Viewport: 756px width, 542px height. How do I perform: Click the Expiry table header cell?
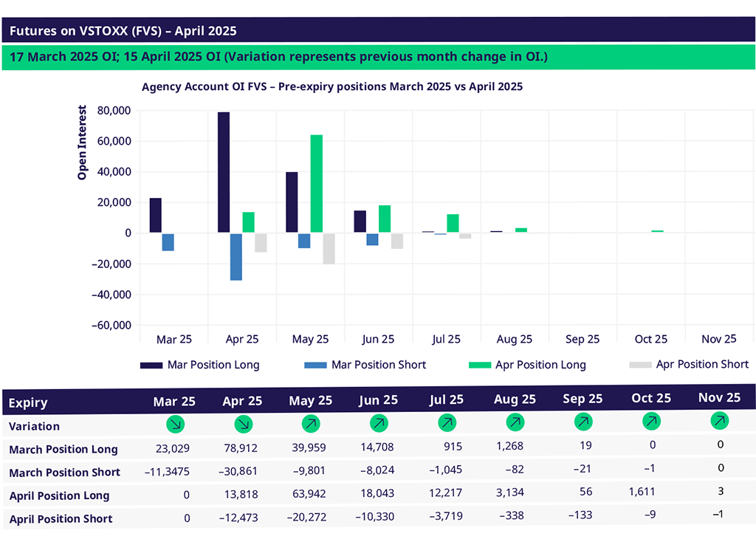[x=28, y=402]
